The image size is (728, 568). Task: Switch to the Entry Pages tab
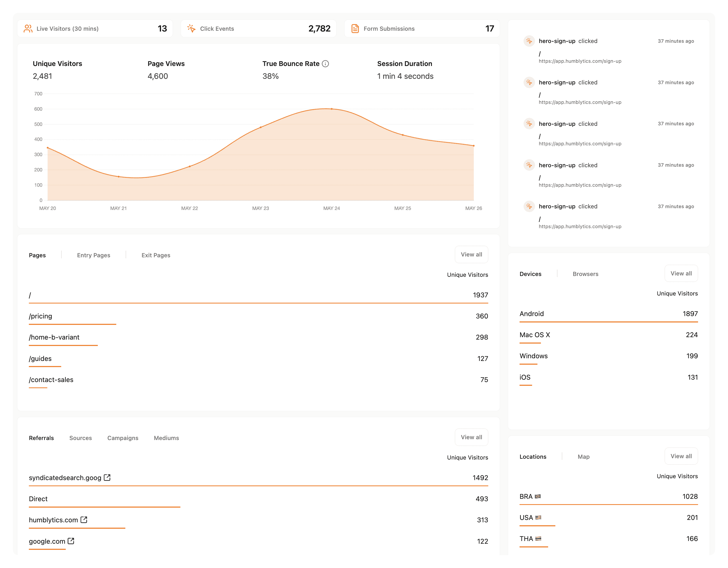[x=94, y=255]
